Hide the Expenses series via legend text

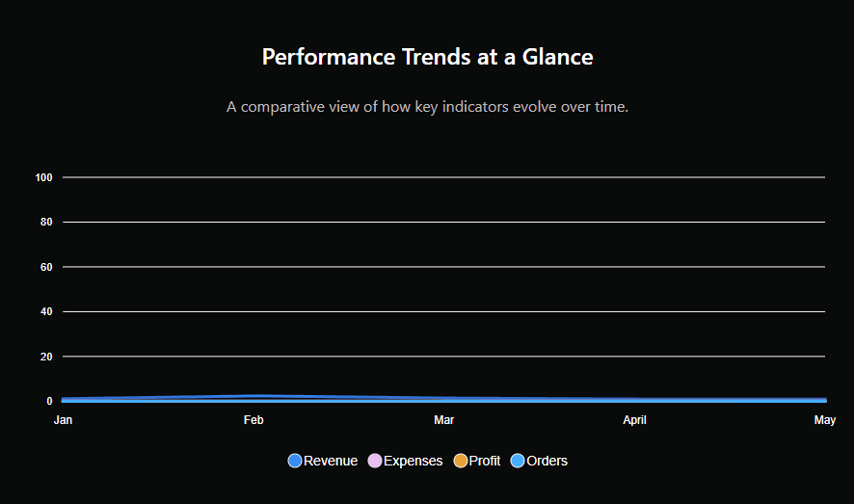[414, 461]
